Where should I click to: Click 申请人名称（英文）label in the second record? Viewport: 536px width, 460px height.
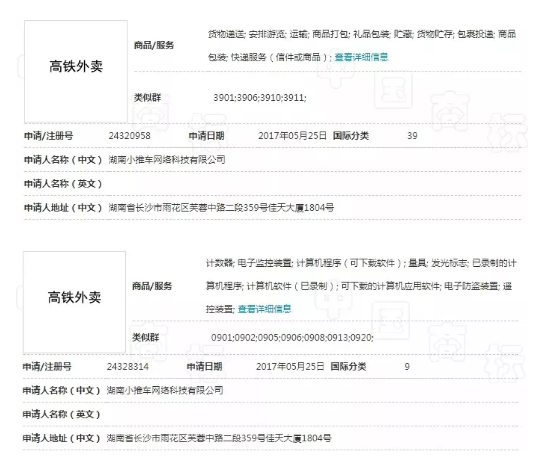[61, 414]
